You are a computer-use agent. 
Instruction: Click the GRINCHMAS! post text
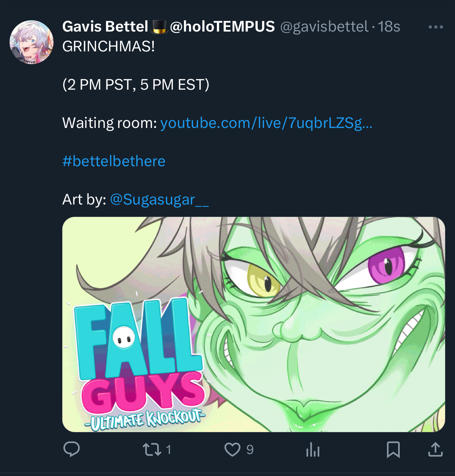point(108,46)
